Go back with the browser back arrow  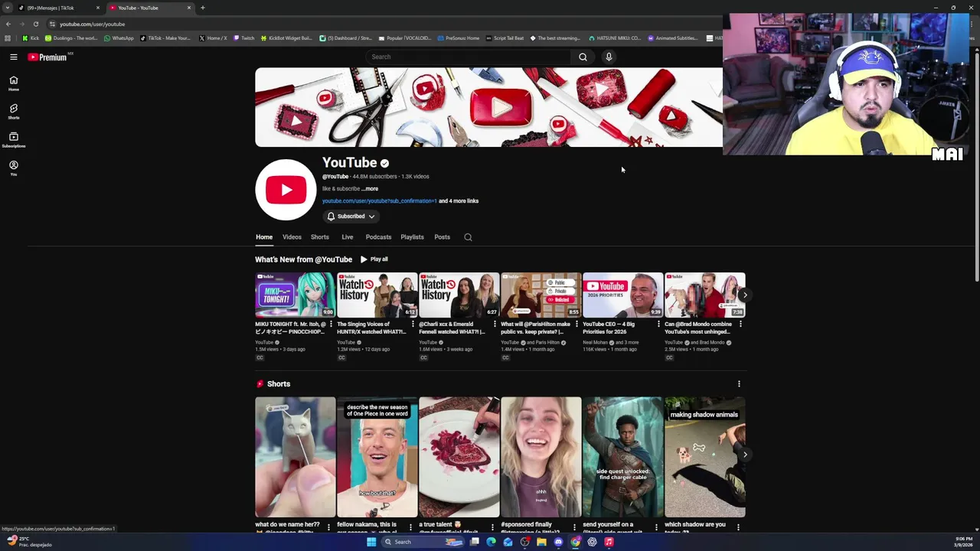8,24
